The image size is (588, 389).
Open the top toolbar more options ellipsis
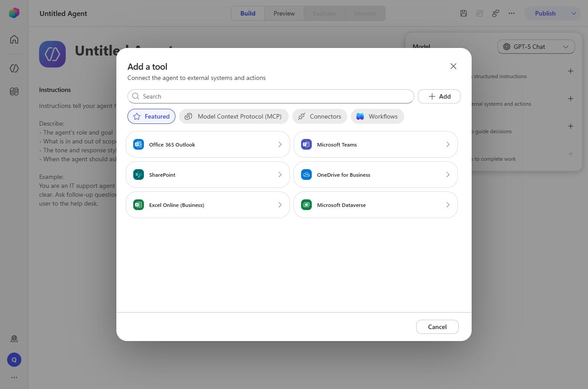pos(512,13)
